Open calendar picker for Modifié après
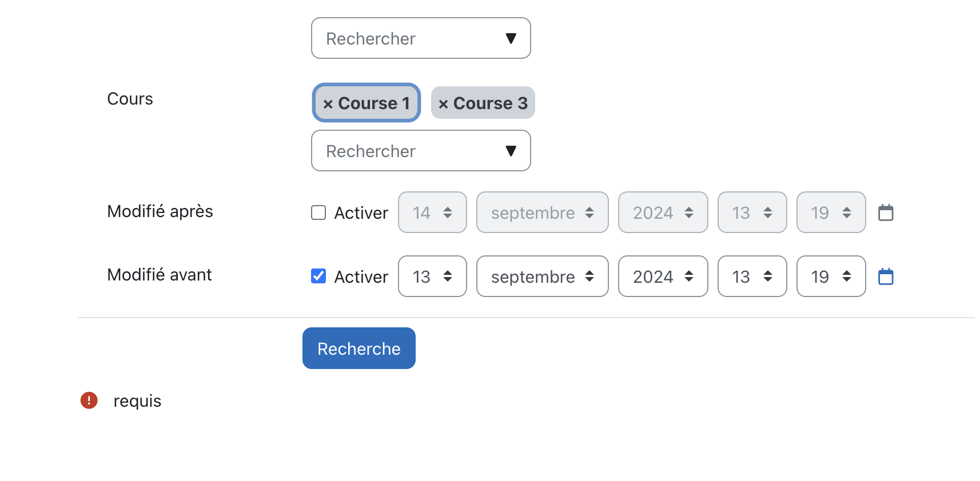This screenshot has height=481, width=980. 886,213
